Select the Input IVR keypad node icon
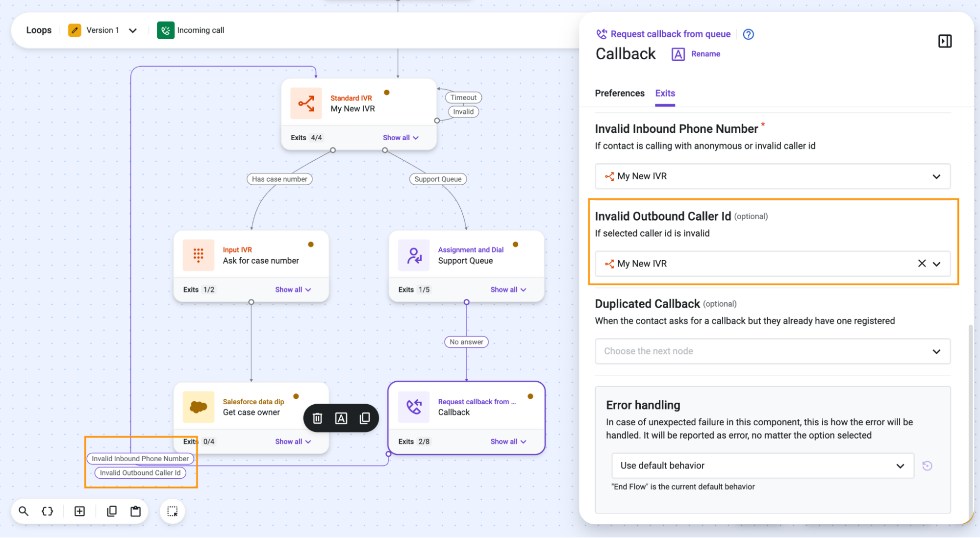 pos(199,255)
